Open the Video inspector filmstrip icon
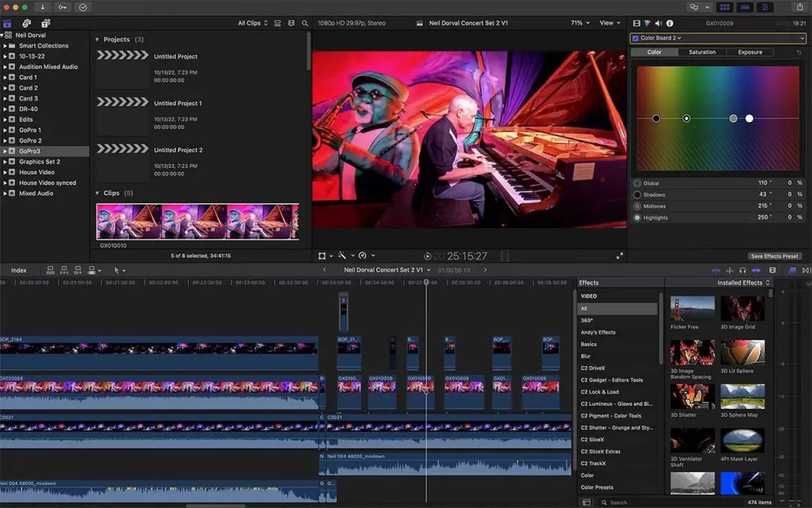The image size is (812, 508). click(x=637, y=23)
